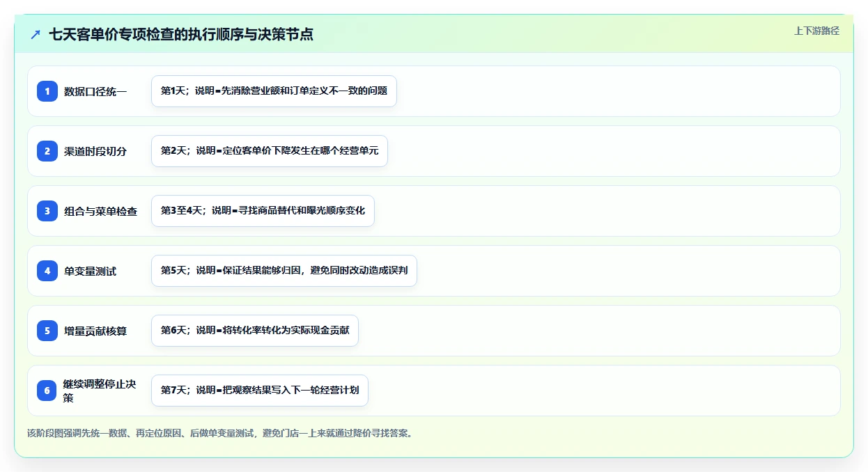
Task: Select the 继续调整停止决策 step label
Action: (x=100, y=391)
